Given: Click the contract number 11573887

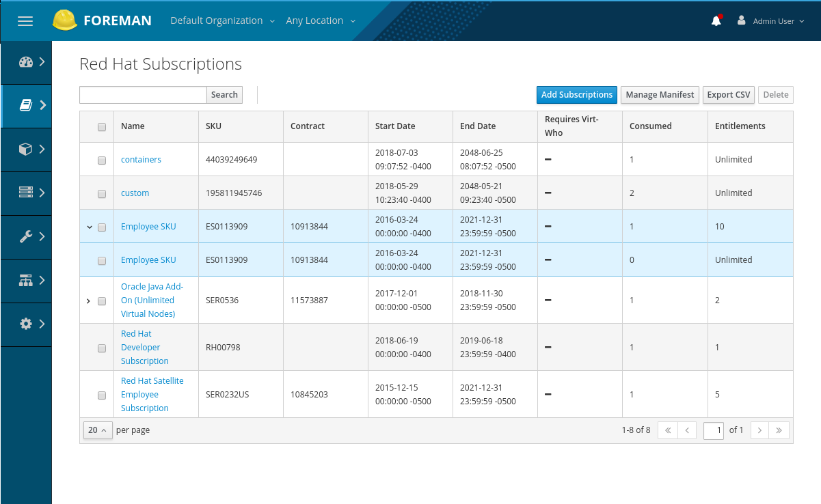Looking at the screenshot, I should pos(309,300).
